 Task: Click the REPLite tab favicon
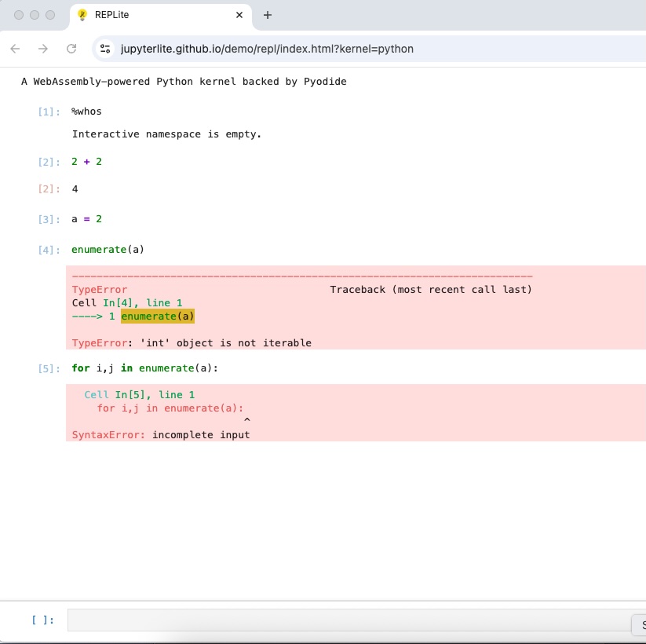coord(83,15)
